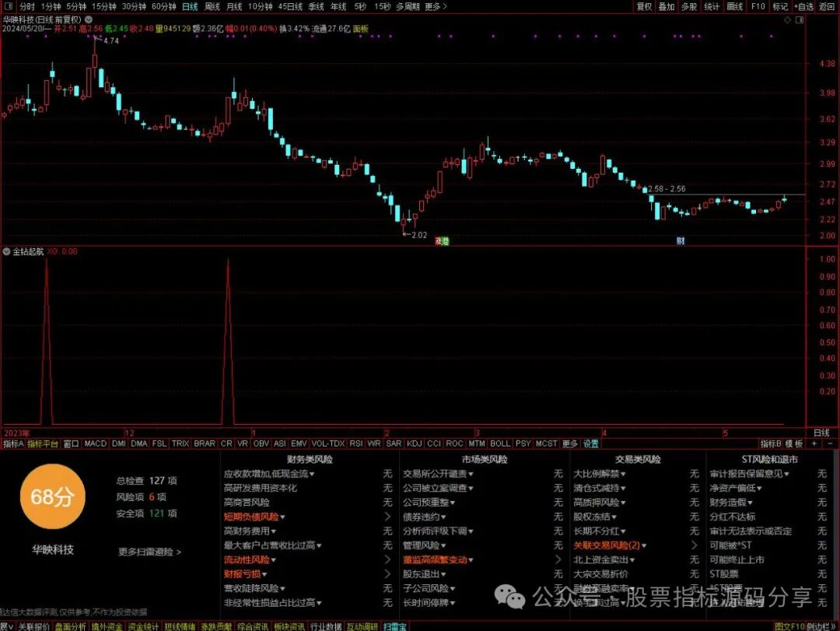Open the 窗口 option in the indicator bar

pyautogui.click(x=71, y=444)
